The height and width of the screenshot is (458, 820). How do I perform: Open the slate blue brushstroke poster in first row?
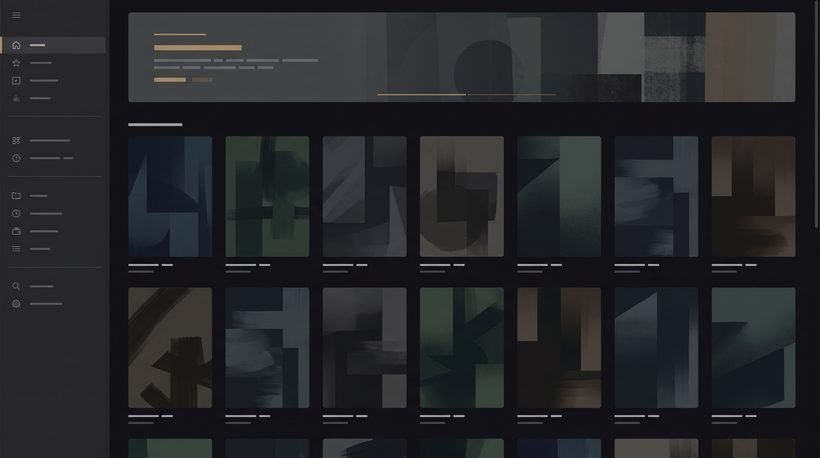tap(656, 197)
